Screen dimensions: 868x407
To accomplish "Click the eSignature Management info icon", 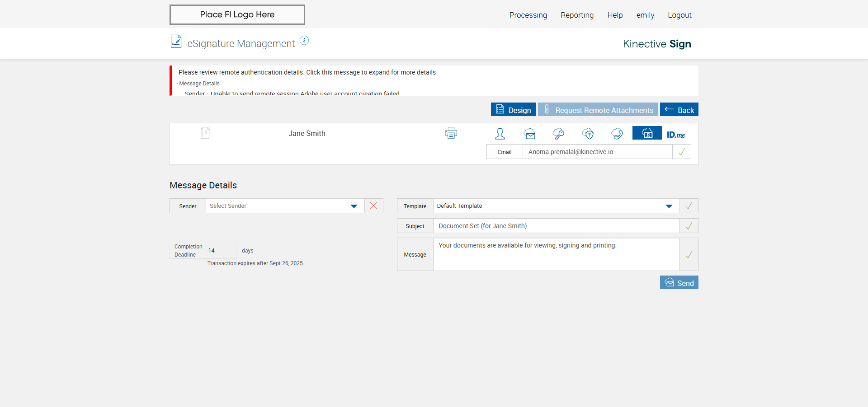I will pyautogui.click(x=304, y=41).
